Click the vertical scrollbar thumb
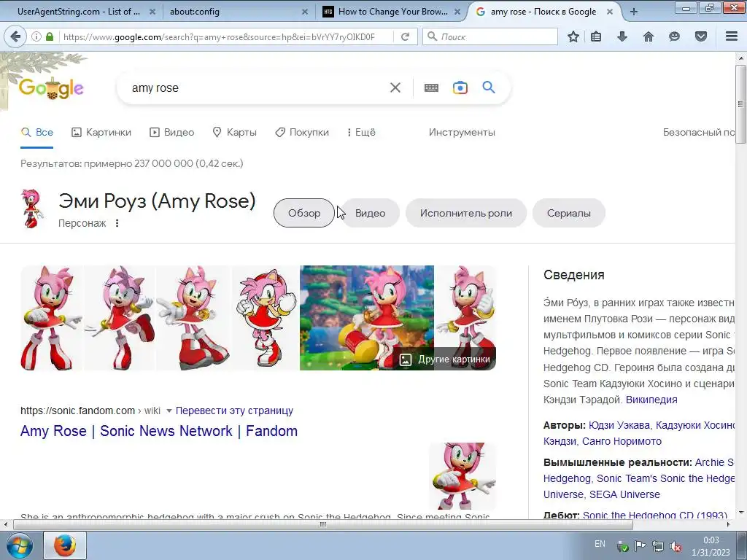The width and height of the screenshot is (747, 560). tap(740, 104)
